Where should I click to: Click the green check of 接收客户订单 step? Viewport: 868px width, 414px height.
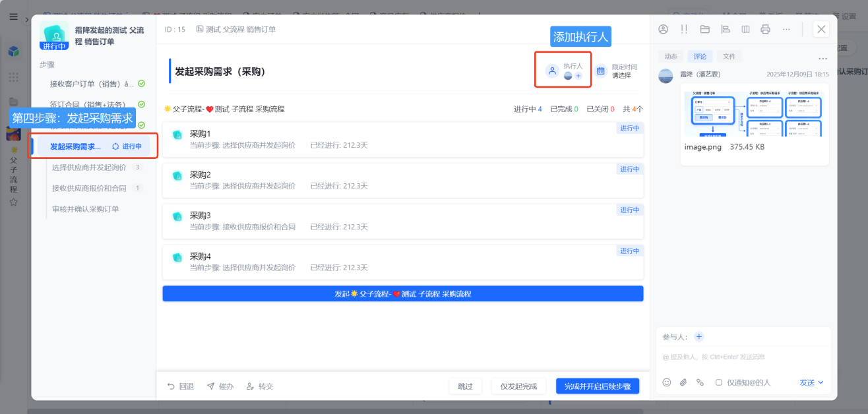pos(141,84)
